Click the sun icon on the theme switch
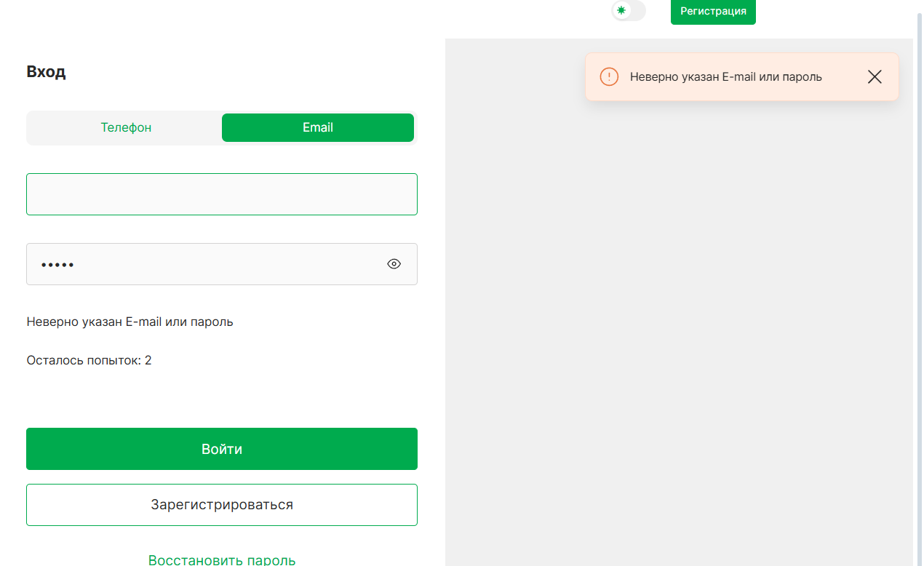The height and width of the screenshot is (566, 924). pos(621,10)
